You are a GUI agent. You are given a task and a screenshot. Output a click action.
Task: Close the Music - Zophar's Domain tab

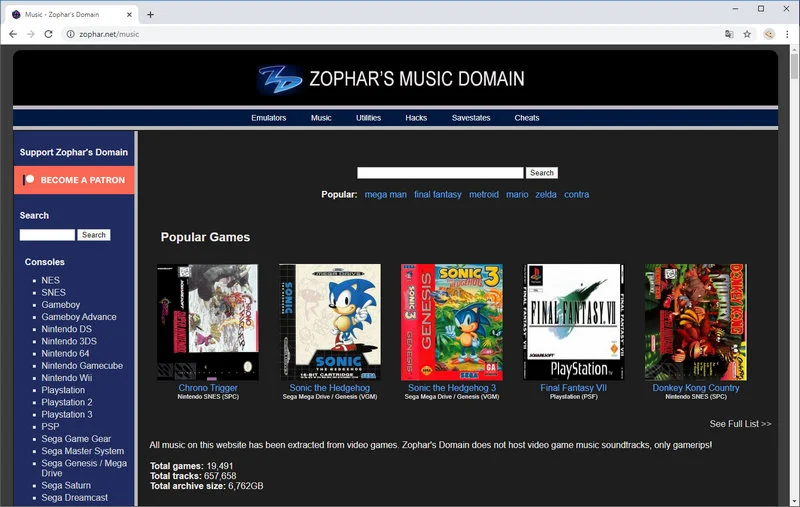(129, 14)
